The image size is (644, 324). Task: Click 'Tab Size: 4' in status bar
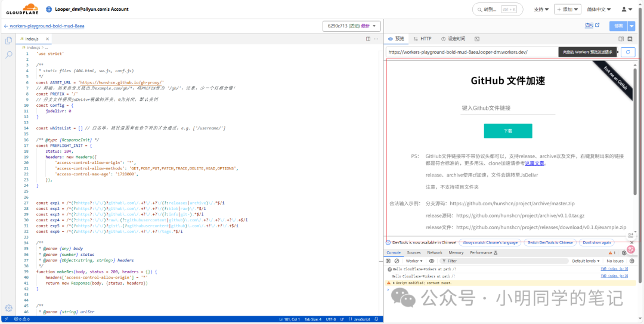pos(313,319)
